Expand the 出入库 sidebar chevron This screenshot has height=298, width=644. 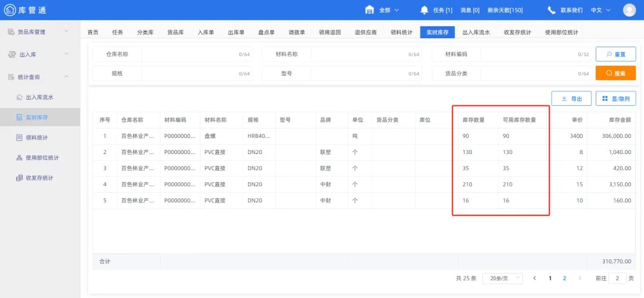click(x=67, y=54)
